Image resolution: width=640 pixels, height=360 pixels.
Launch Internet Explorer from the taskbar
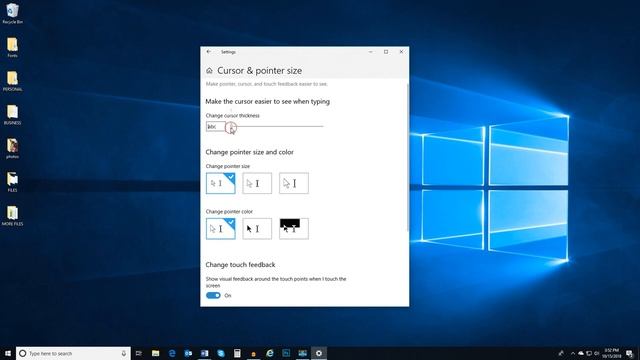(270, 353)
